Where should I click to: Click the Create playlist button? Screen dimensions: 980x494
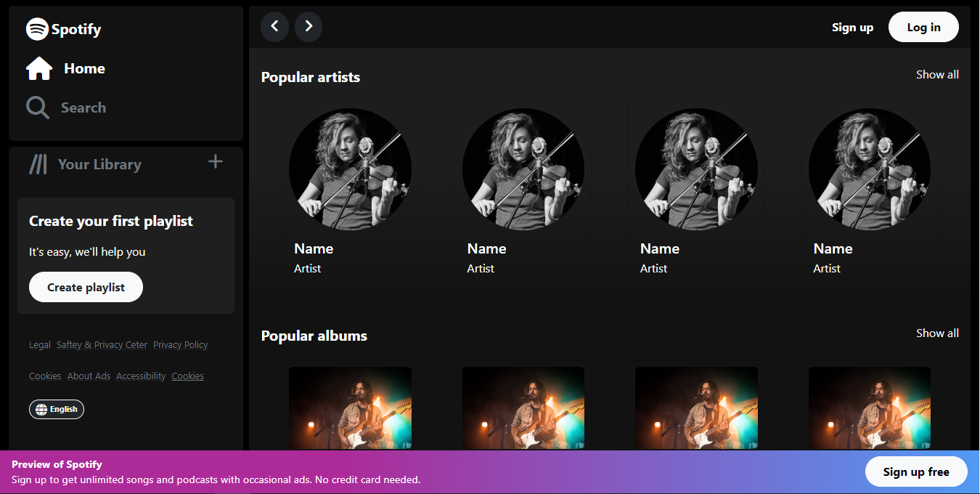(x=86, y=287)
